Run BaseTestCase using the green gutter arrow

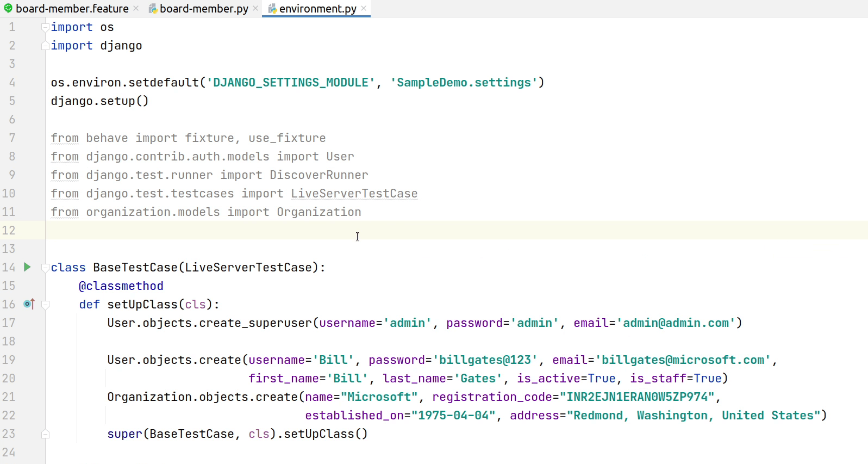[27, 267]
